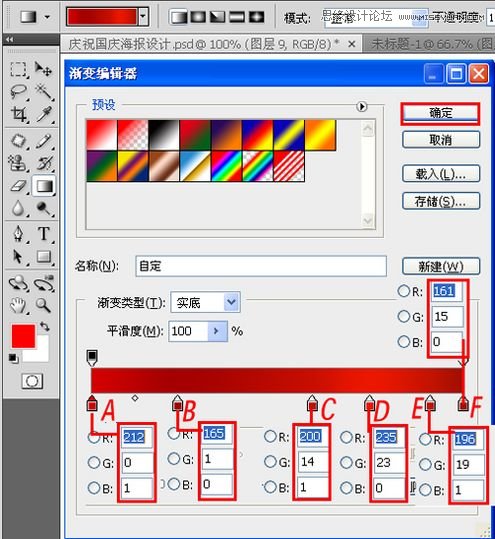Select G radio button beside value 15
The width and height of the screenshot is (495, 539).
[404, 316]
